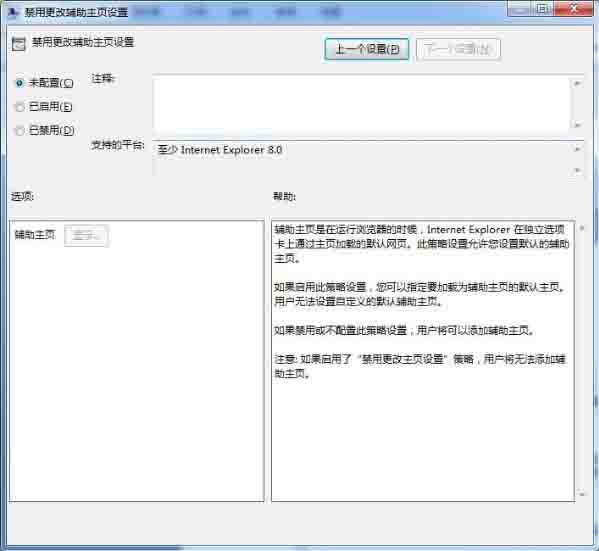The width and height of the screenshot is (599, 551).
Task: Minimize the dialog window
Action: [x=520, y=8]
